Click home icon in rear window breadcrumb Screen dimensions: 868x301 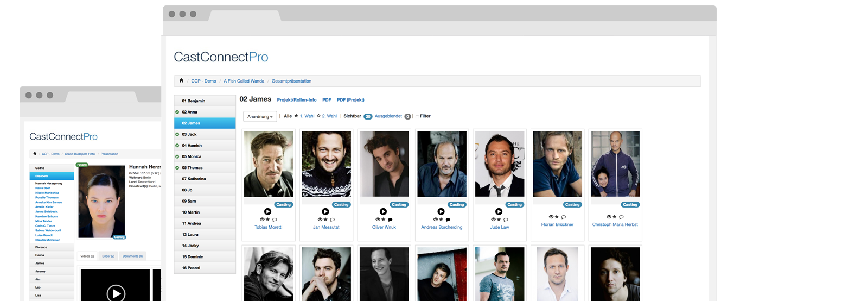coord(35,154)
